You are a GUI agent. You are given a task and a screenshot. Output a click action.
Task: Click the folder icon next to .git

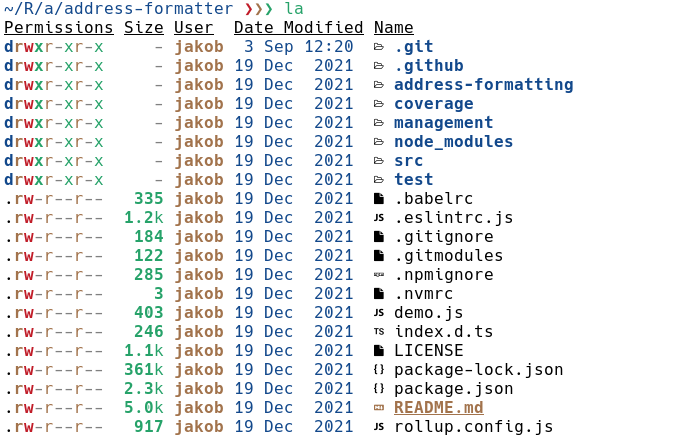coord(379,47)
